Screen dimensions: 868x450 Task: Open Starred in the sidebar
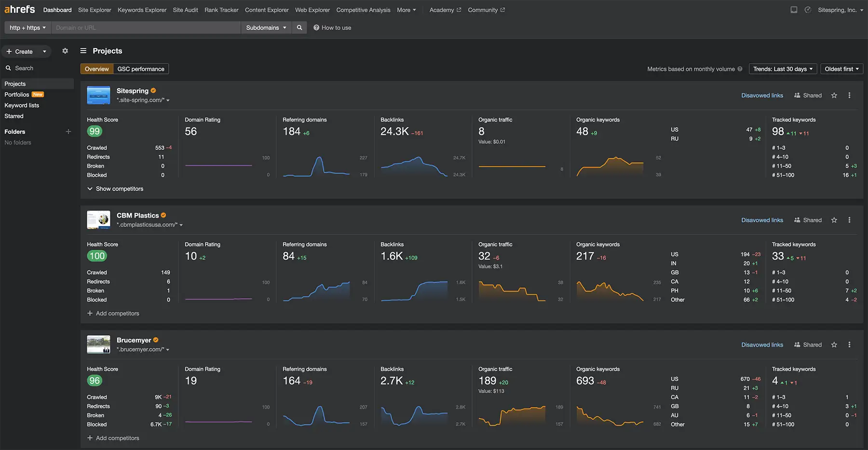click(x=14, y=116)
